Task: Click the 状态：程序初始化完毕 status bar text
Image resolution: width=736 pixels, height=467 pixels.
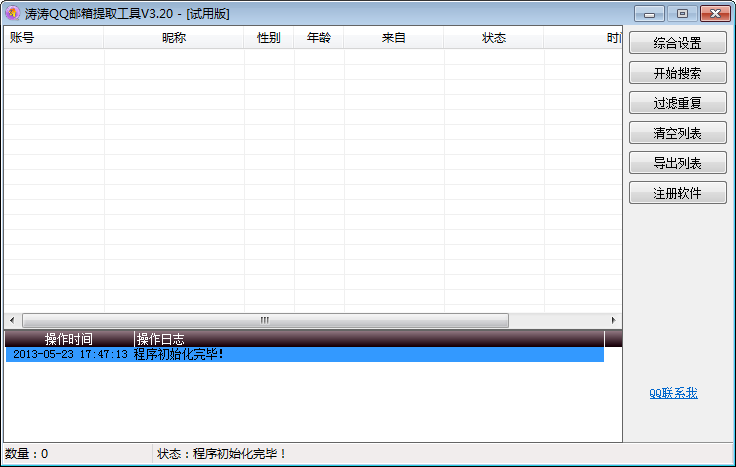Action: [x=222, y=454]
